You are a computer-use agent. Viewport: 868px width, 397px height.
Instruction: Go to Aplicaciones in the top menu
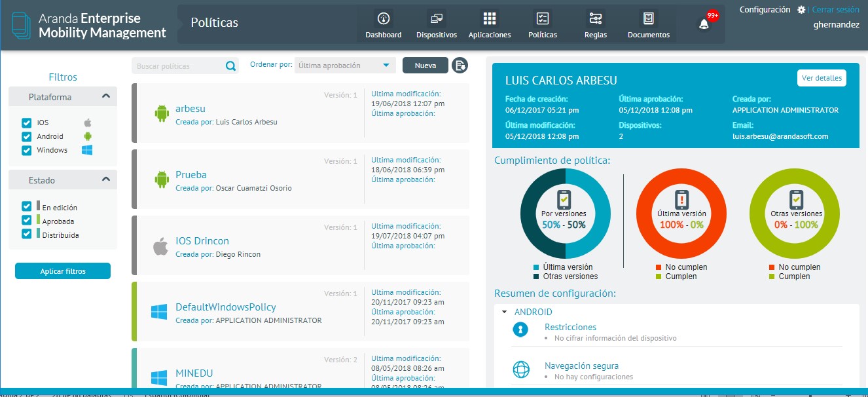pyautogui.click(x=490, y=35)
